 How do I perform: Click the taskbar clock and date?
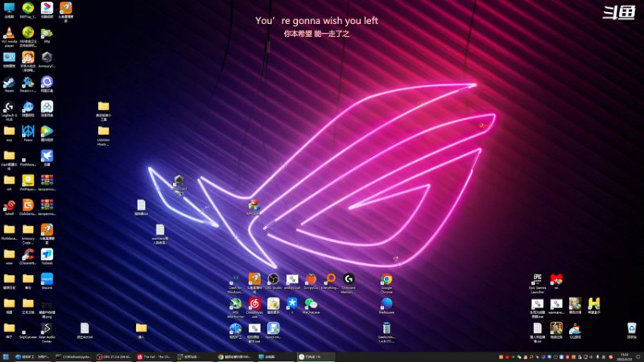625,357
